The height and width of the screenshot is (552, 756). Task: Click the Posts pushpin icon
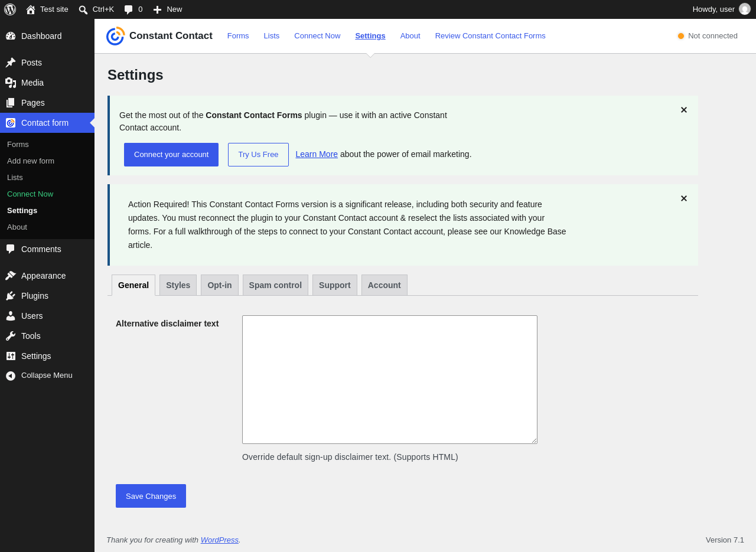click(x=11, y=63)
